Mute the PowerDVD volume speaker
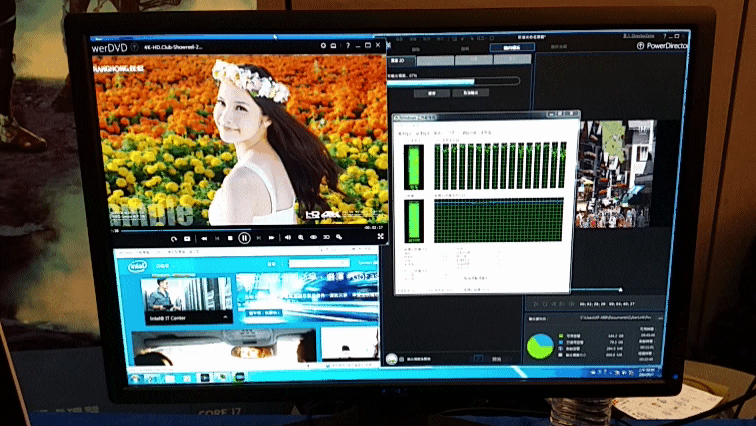This screenshot has height=426, width=756. click(287, 237)
